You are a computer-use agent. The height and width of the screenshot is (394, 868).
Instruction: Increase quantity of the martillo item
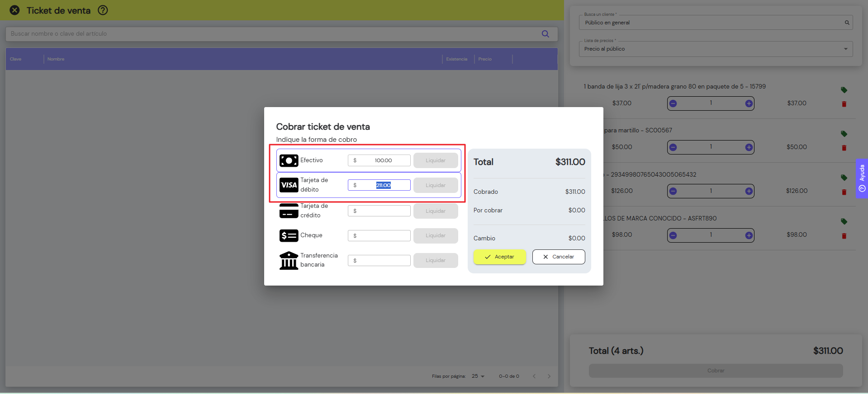click(x=749, y=147)
